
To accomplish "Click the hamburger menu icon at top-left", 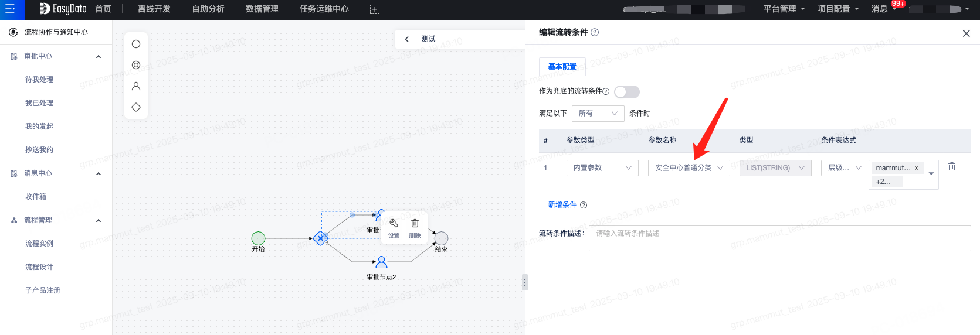I will pyautogui.click(x=10, y=9).
